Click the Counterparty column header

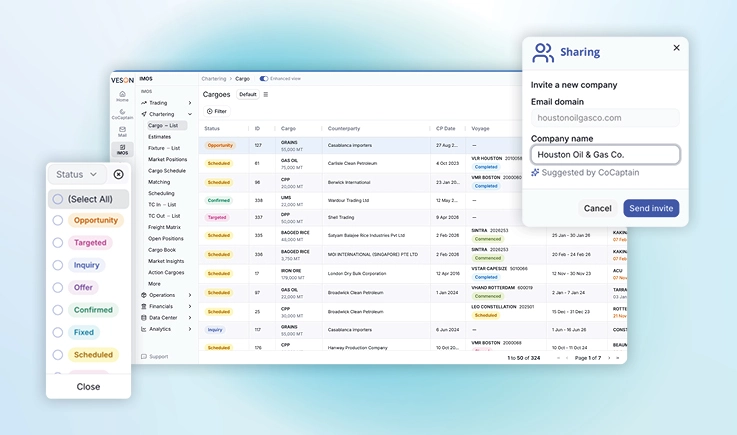point(344,128)
